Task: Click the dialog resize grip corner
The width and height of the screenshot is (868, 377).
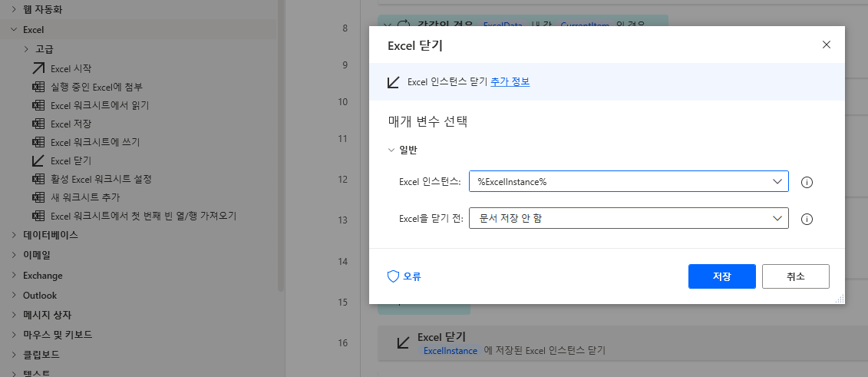Action: 840,299
